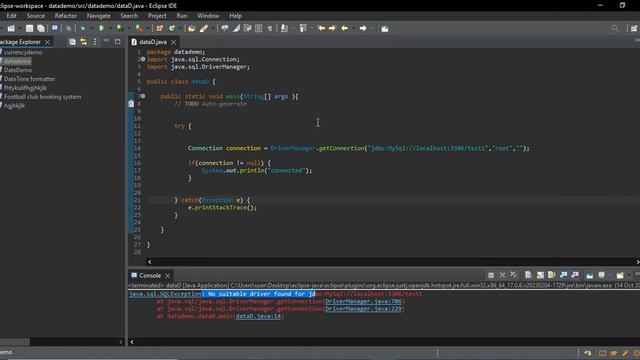The image size is (640, 360).
Task: Click the Open Type folder icon
Action: tap(191, 28)
